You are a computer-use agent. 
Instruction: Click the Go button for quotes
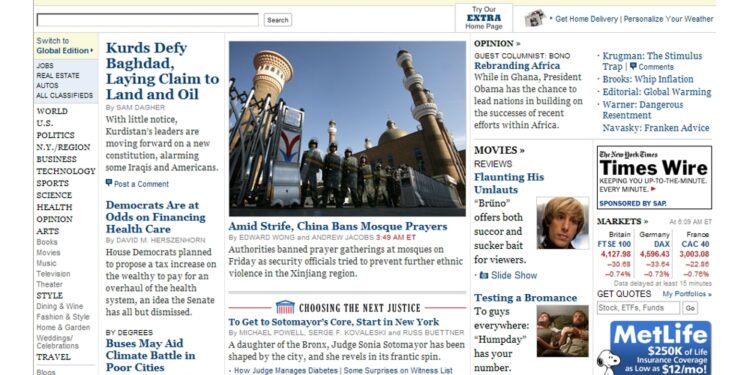[690, 308]
